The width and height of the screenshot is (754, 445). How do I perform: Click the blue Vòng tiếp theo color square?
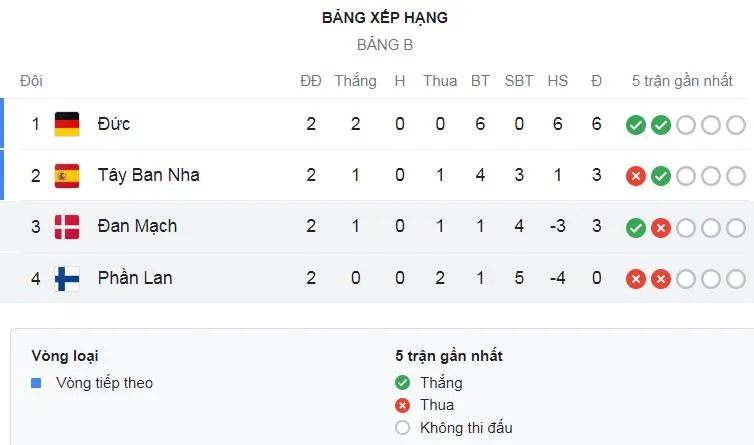coord(37,383)
